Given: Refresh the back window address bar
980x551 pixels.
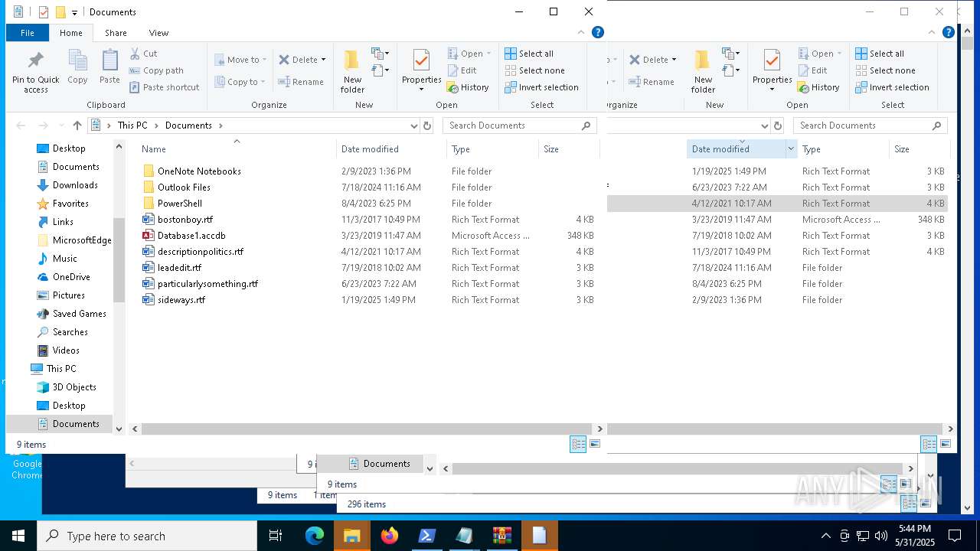Looking at the screenshot, I should (x=778, y=126).
